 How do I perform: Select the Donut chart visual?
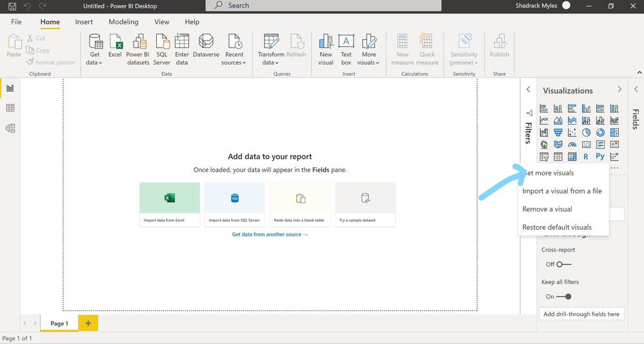pyautogui.click(x=601, y=132)
